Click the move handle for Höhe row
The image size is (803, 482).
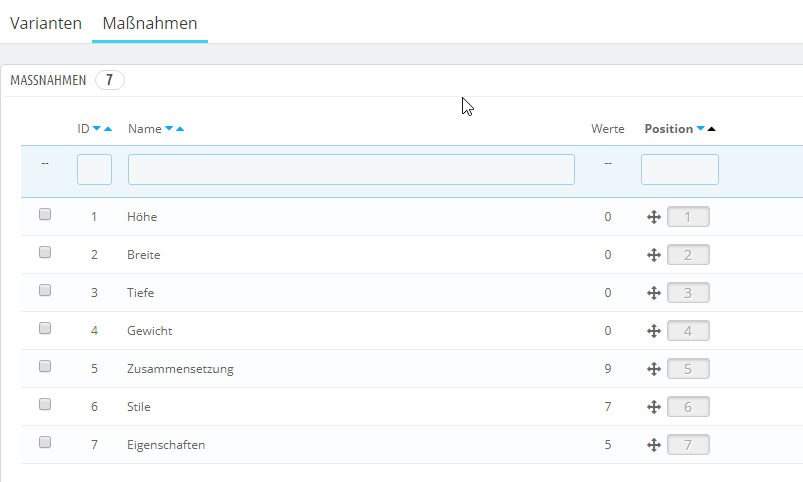point(654,217)
